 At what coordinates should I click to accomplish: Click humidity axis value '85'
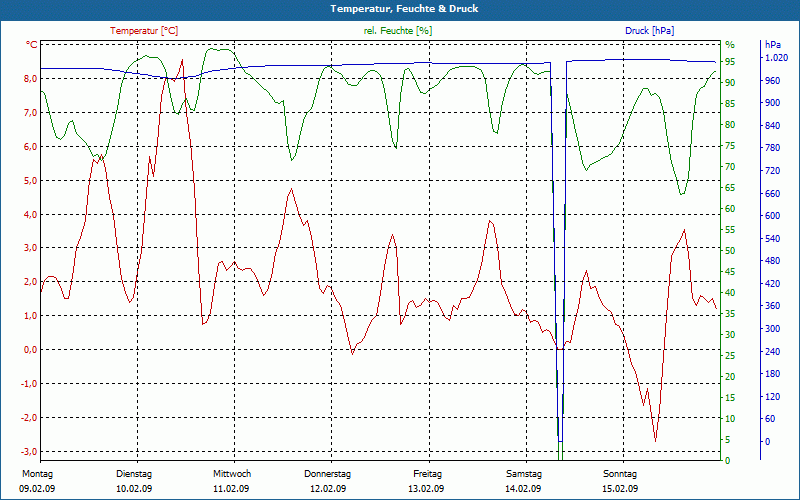[x=730, y=104]
